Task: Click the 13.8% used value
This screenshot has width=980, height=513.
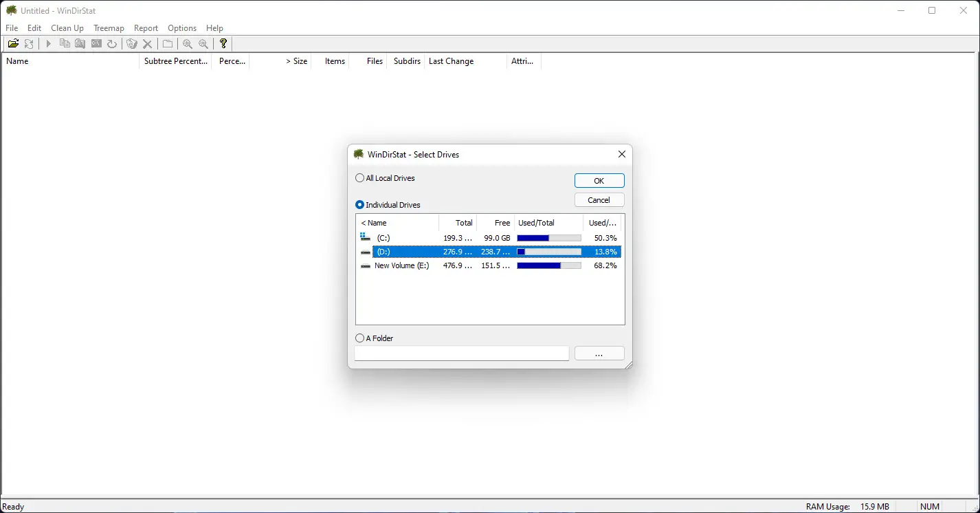Action: (x=605, y=252)
